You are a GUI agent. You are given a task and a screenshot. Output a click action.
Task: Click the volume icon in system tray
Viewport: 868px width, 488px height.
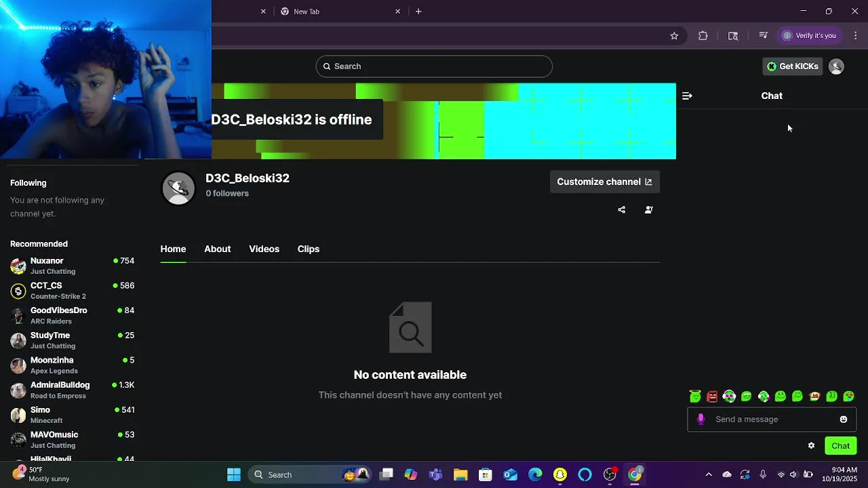[795, 475]
